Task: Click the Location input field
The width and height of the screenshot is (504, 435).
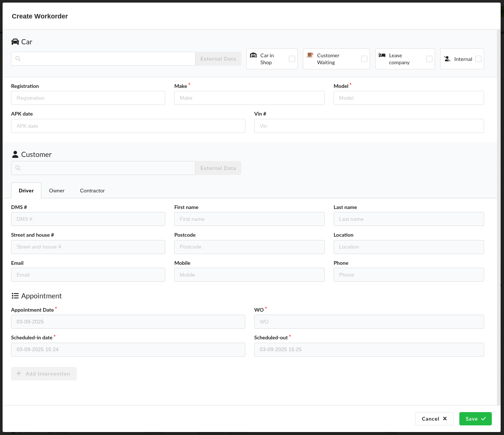Action: tap(409, 247)
